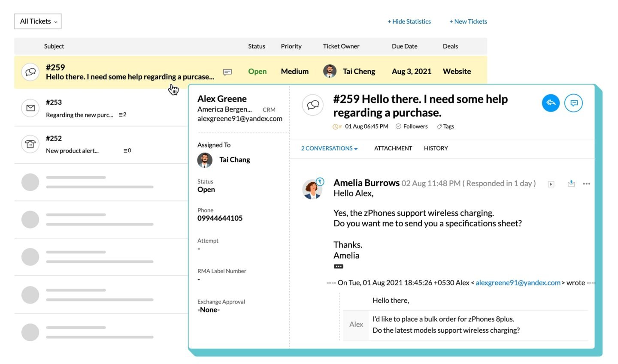Click the comment icon on the highlighted ticket row
618x364 pixels.
(x=227, y=72)
